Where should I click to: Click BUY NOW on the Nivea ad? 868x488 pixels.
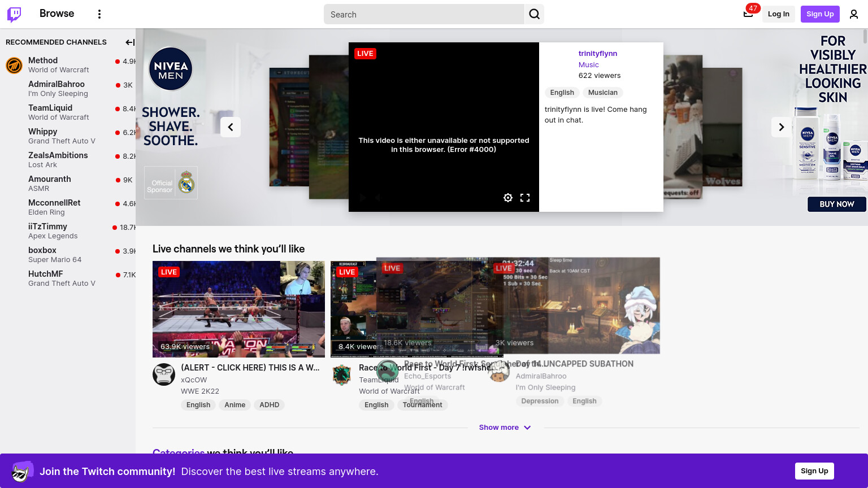click(837, 204)
